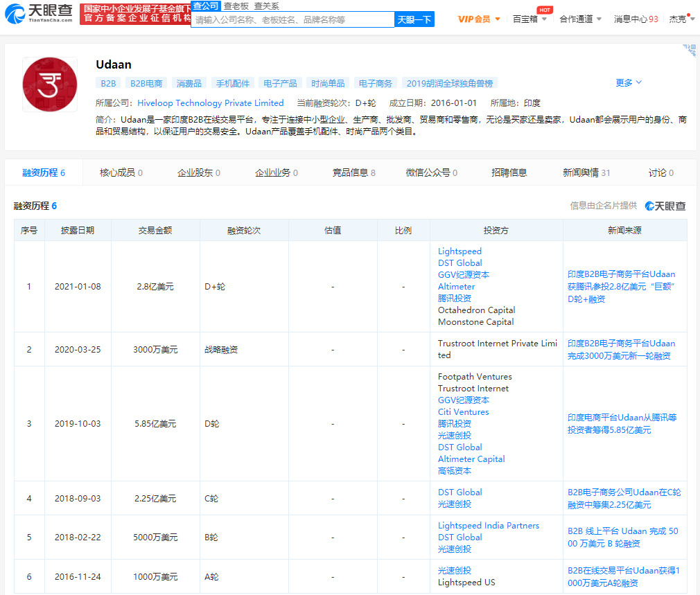Image resolution: width=700 pixels, height=595 pixels.
Task: Switch to the 企业业务 tab
Action: tap(277, 172)
